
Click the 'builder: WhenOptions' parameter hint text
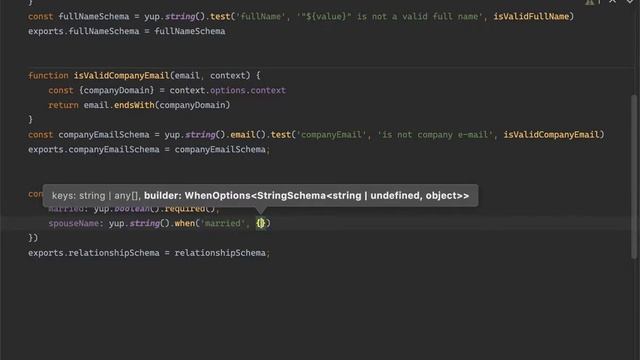coord(307,196)
